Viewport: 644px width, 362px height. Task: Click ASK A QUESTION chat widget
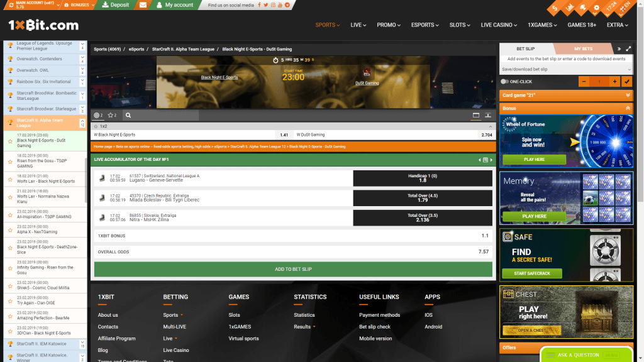(x=587, y=355)
